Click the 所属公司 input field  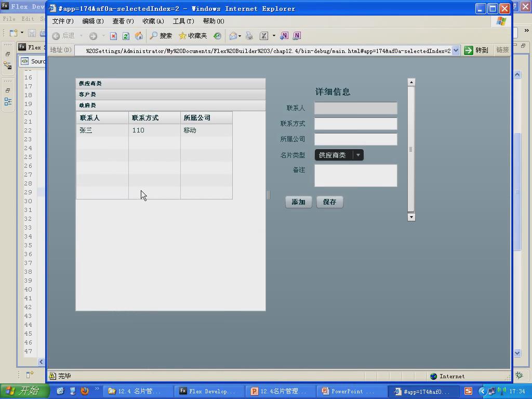355,139
